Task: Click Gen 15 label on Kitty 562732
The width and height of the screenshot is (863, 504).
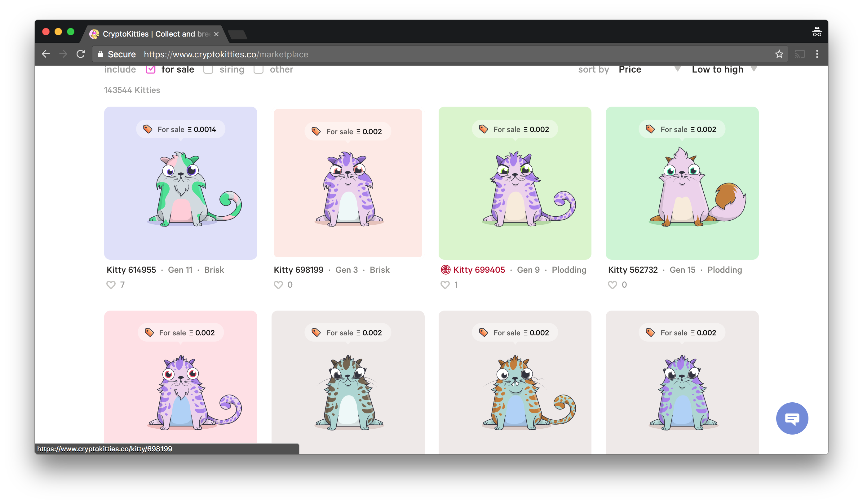Action: 683,270
